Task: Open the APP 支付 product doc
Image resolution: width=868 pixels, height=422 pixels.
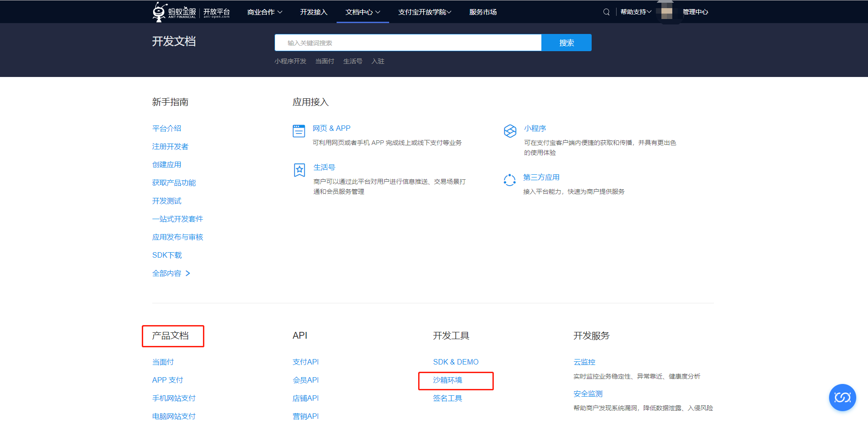Action: (168, 380)
